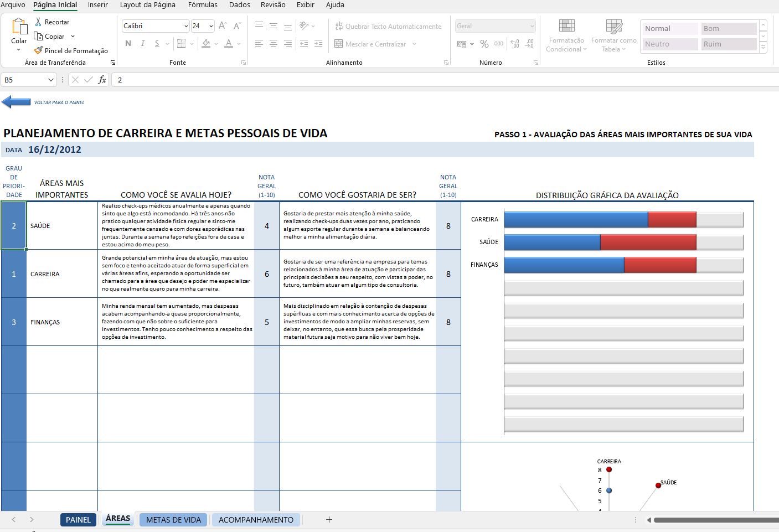
Task: Open the Name Box dropdown arrow
Action: point(51,80)
